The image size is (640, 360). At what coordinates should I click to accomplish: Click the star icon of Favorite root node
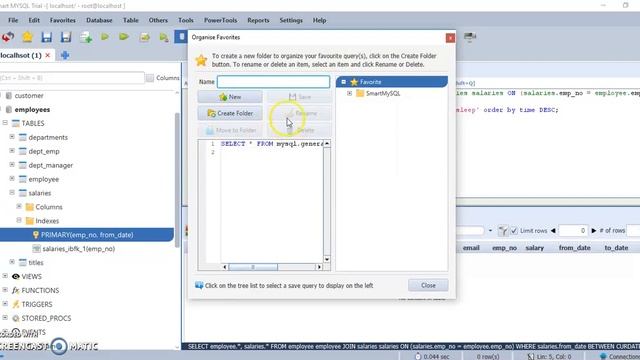coord(354,82)
